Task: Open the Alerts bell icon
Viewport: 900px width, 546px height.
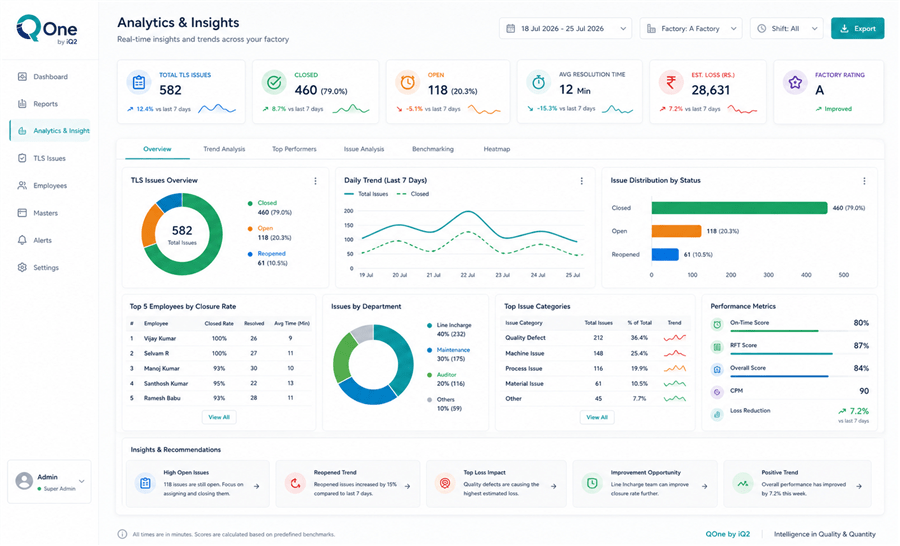Action: (x=22, y=240)
